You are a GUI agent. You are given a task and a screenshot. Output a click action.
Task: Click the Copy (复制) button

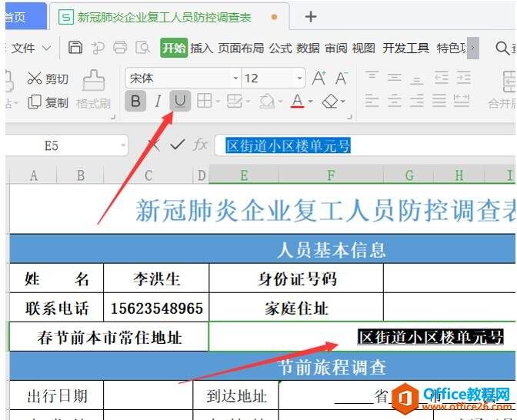pyautogui.click(x=48, y=102)
